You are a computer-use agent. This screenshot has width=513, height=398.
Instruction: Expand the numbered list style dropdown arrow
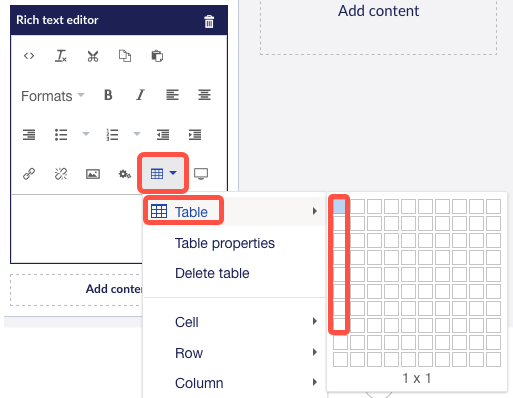pos(137,134)
